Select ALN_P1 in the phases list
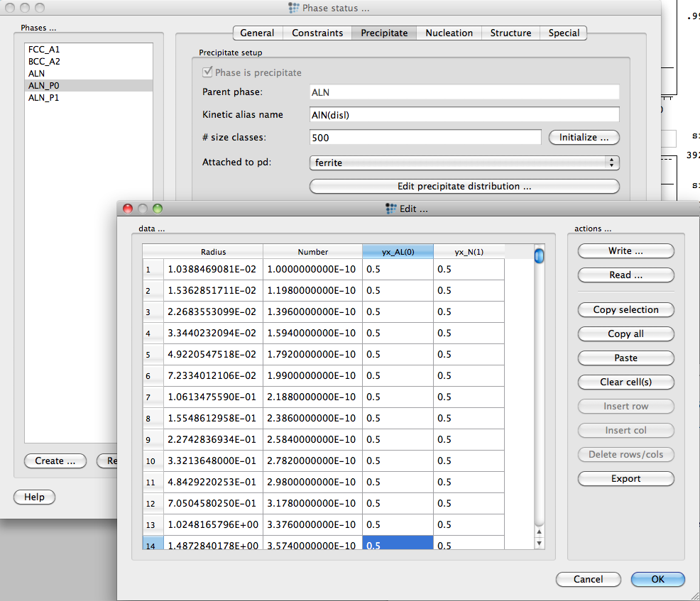Screen dimensions: 700x601 pos(44,97)
